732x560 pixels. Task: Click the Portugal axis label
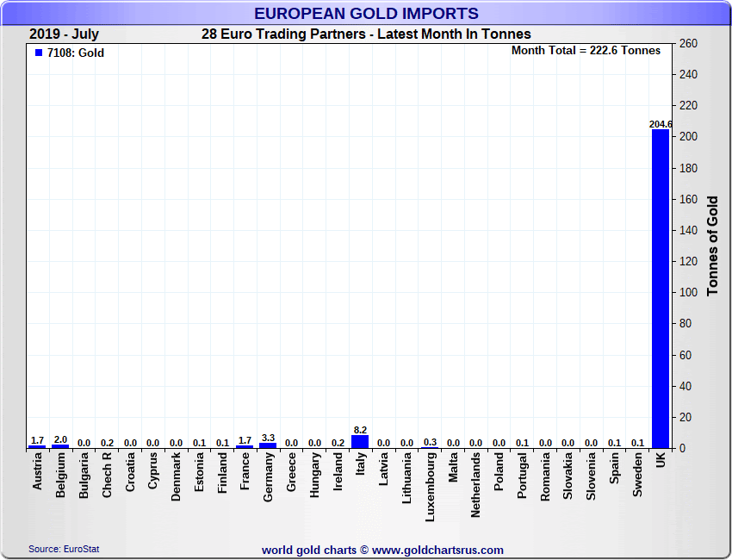pos(522,476)
